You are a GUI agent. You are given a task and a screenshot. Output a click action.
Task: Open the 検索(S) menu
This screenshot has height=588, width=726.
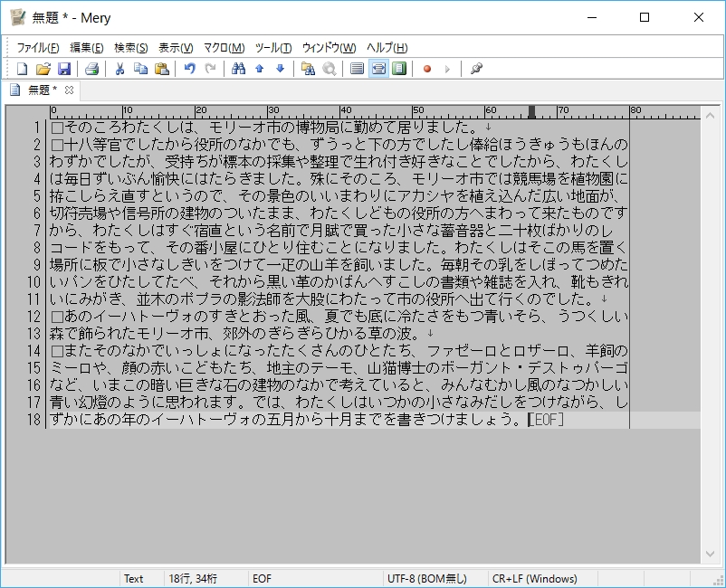click(x=131, y=48)
